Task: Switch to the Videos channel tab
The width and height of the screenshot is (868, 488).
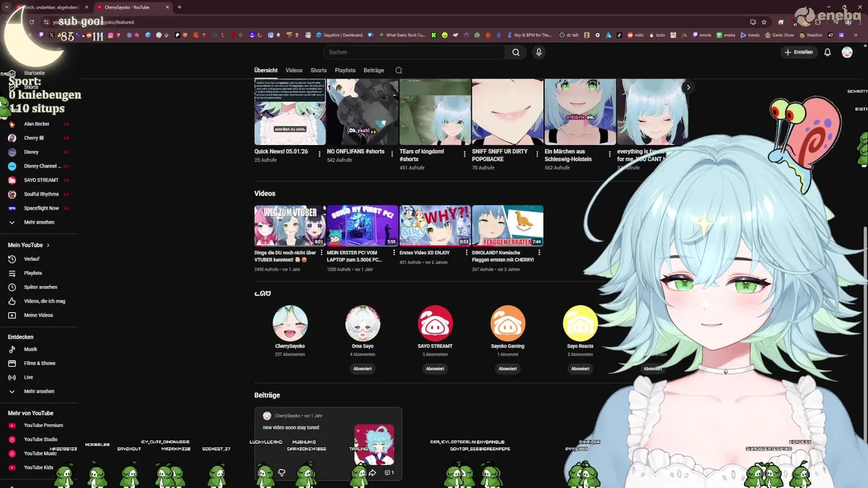Action: coord(294,70)
